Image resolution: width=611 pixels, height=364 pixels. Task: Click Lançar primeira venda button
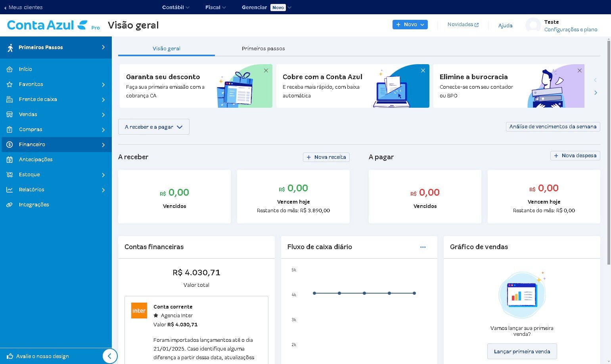tap(522, 351)
